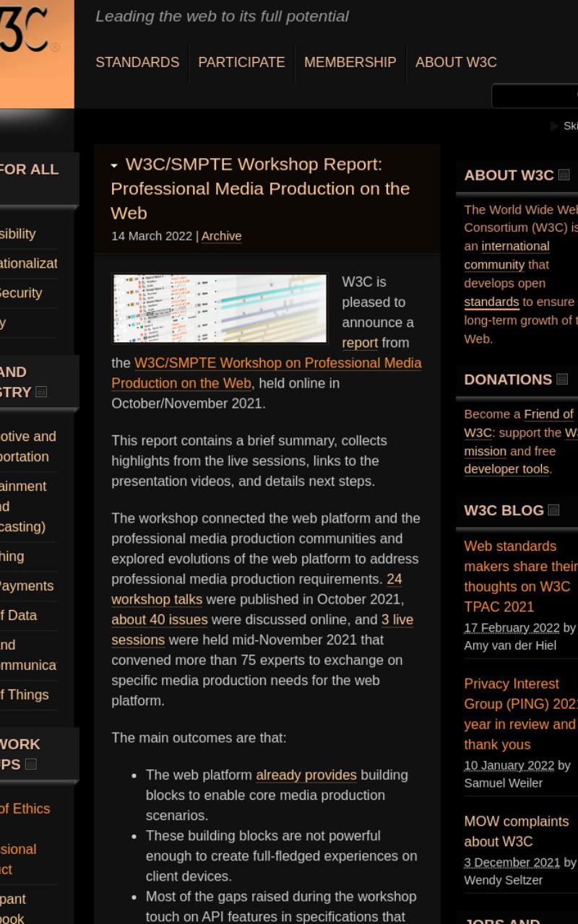Screen dimensions: 578x924
Task: Click the '10 January 2022' blog date
Action: click(509, 765)
